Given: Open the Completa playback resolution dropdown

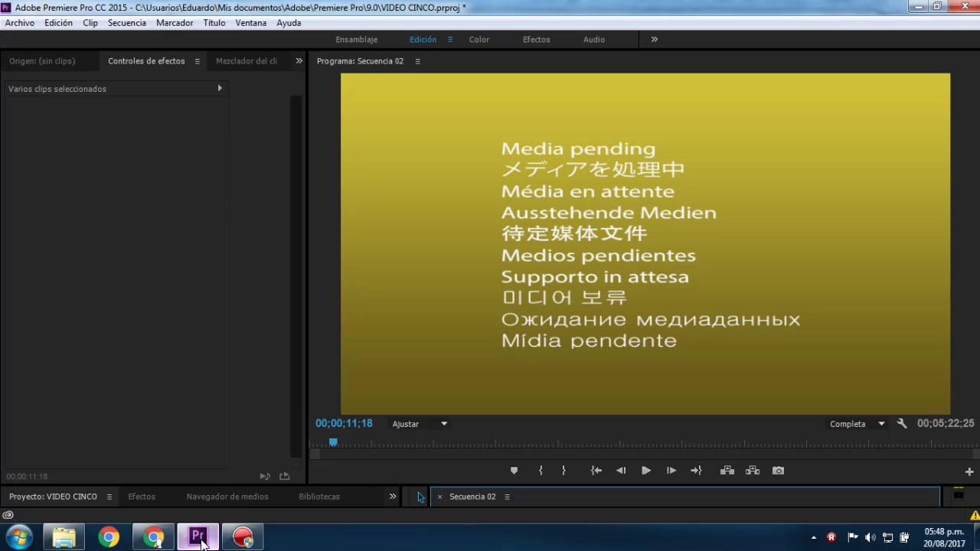Looking at the screenshot, I should click(x=857, y=424).
